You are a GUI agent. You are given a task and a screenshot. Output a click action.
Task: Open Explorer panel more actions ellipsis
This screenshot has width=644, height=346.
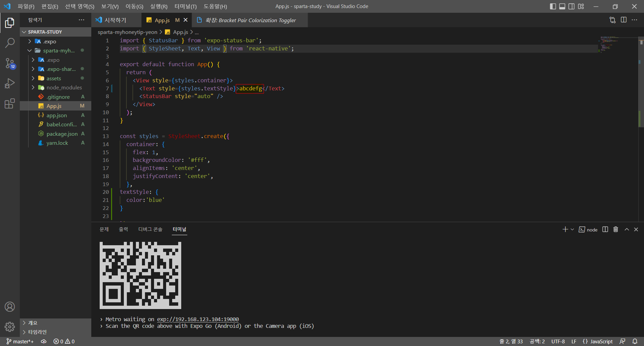click(x=82, y=20)
